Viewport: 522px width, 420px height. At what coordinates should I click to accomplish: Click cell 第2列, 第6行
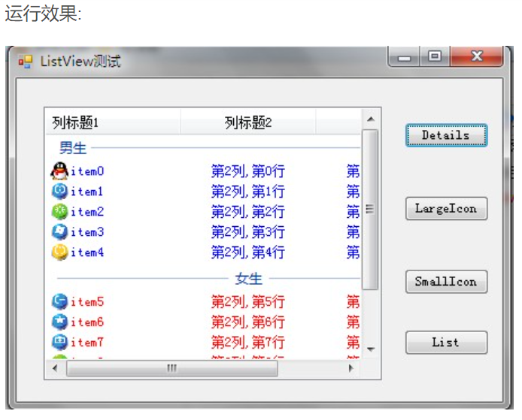248,322
